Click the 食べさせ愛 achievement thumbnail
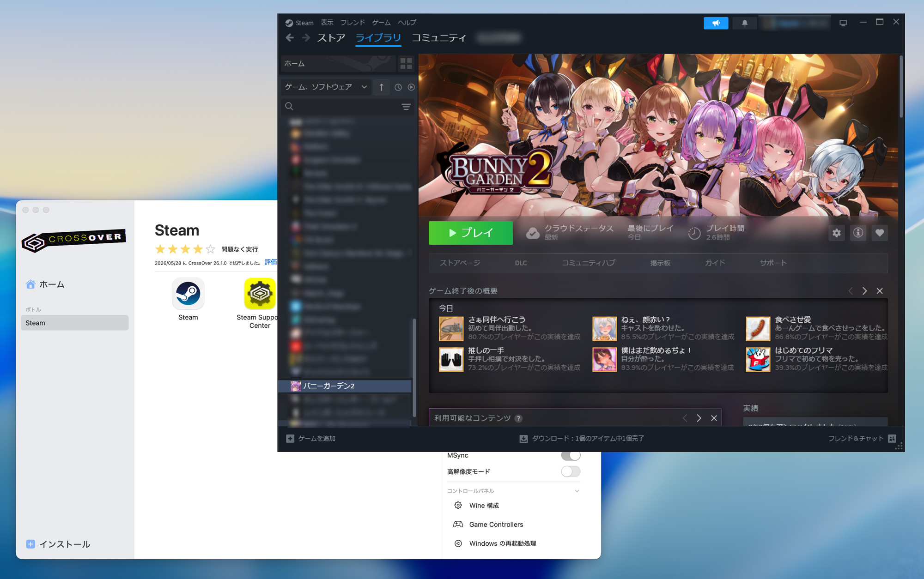Viewport: 924px width, 579px height. pyautogui.click(x=758, y=328)
